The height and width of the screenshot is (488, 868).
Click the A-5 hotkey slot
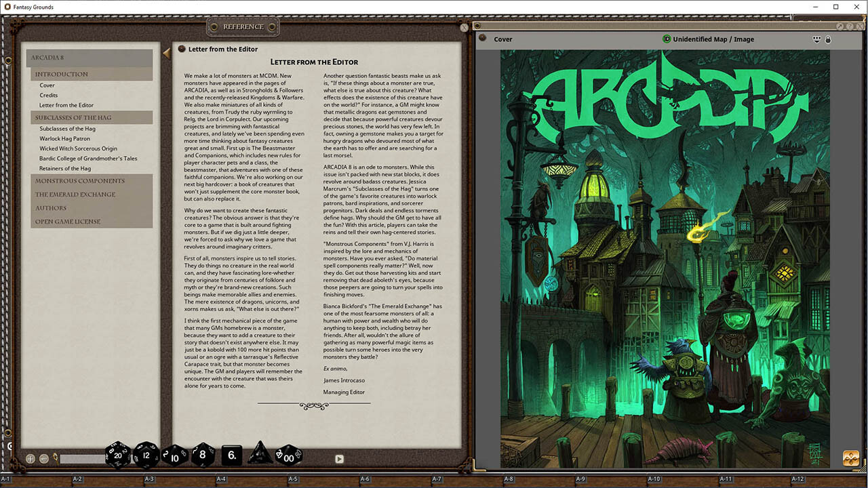[293, 479]
